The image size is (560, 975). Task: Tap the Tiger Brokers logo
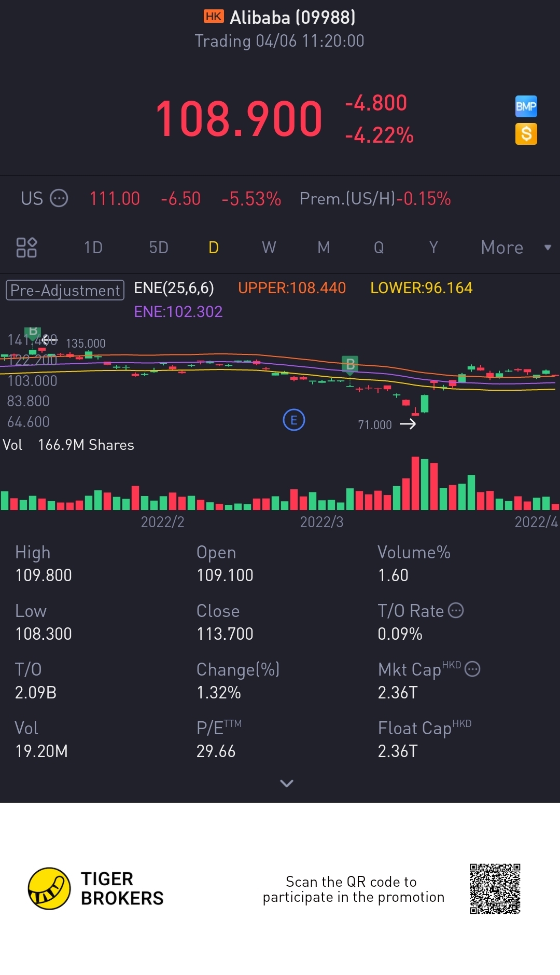(96, 888)
